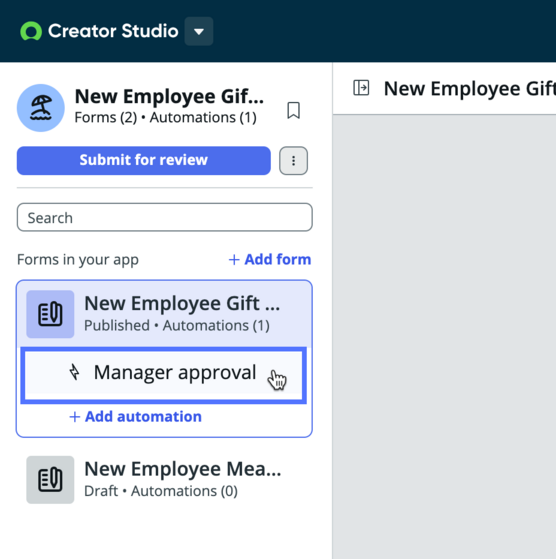Image resolution: width=556 pixels, height=559 pixels.
Task: Open the Creator Studio dropdown arrow
Action: pos(199,31)
